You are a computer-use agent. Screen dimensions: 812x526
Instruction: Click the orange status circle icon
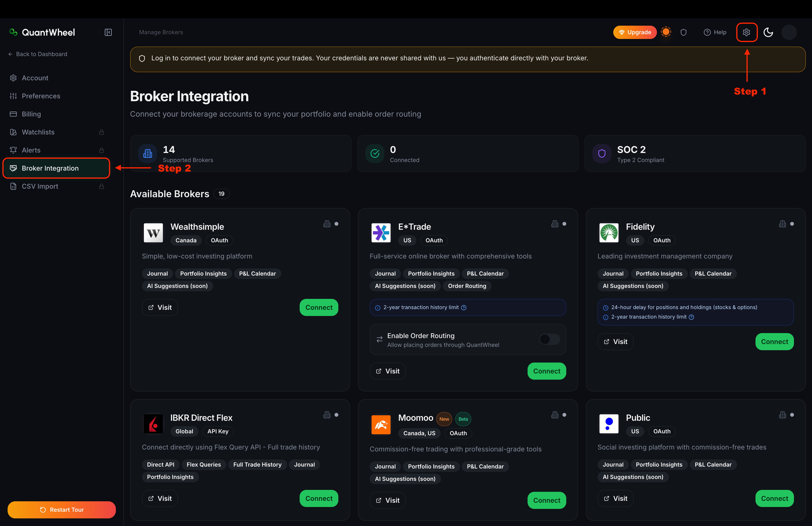pos(666,32)
